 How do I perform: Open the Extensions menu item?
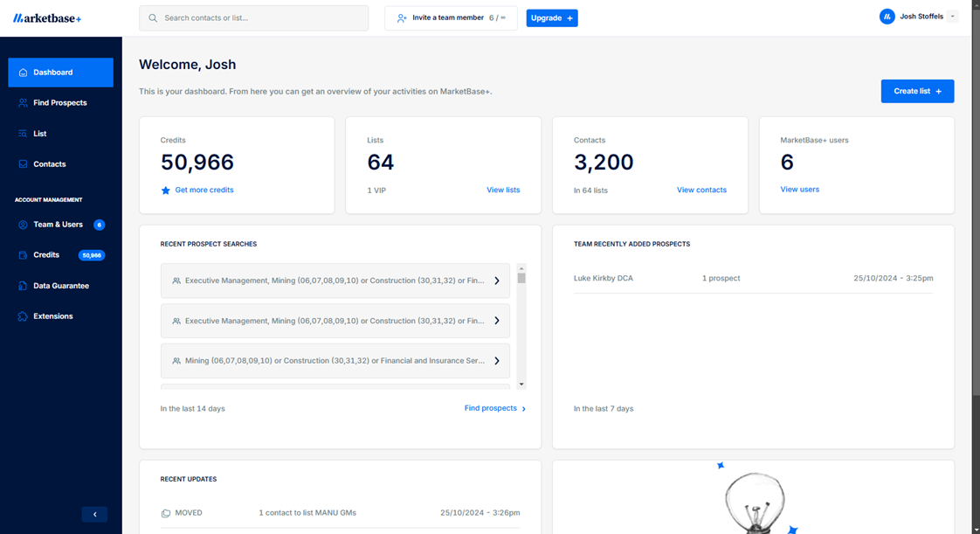pos(60,316)
